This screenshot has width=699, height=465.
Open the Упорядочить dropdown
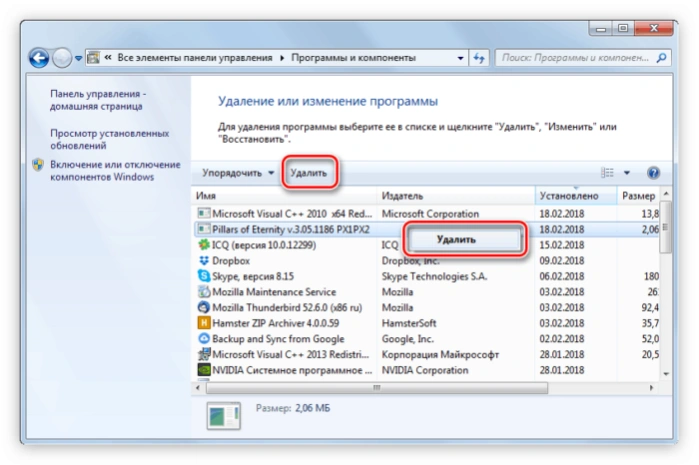pos(238,173)
